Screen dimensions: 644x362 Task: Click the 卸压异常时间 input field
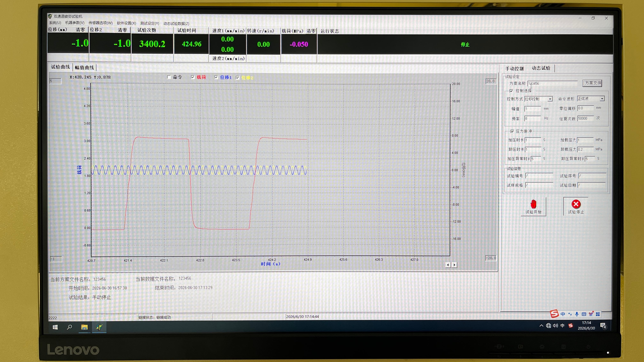coord(590,159)
